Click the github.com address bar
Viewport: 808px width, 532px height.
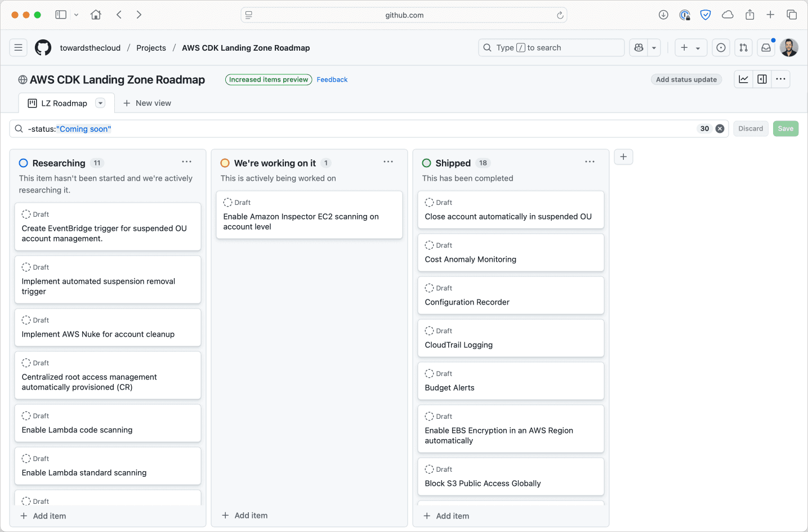coord(404,15)
